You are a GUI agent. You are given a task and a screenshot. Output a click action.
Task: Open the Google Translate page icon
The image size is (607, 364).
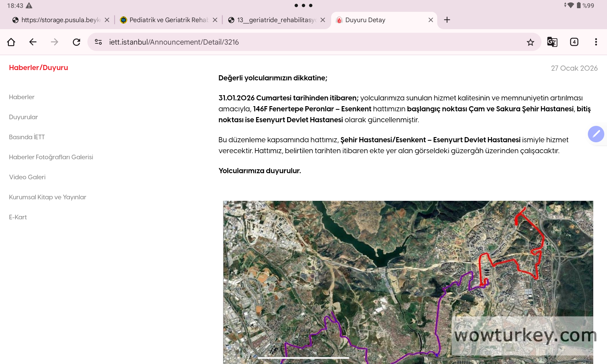tap(552, 42)
